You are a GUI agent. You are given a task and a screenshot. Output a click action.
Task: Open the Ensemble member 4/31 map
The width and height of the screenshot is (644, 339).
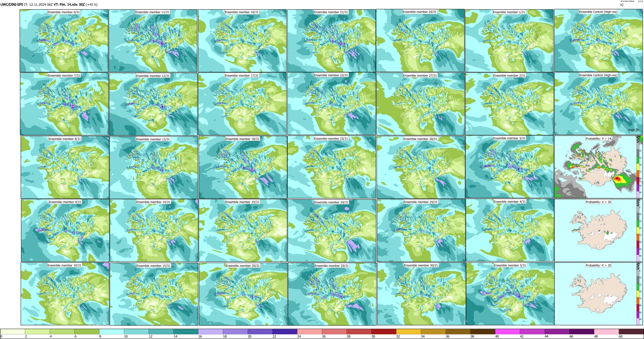point(510,230)
